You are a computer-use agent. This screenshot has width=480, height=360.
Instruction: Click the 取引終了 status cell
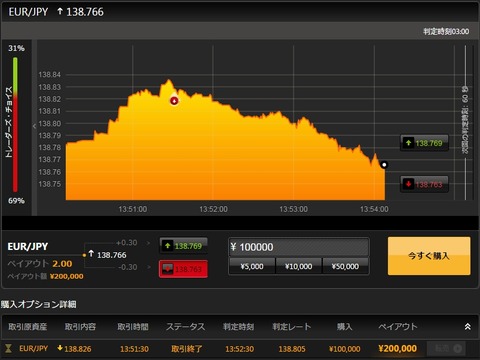click(x=187, y=349)
